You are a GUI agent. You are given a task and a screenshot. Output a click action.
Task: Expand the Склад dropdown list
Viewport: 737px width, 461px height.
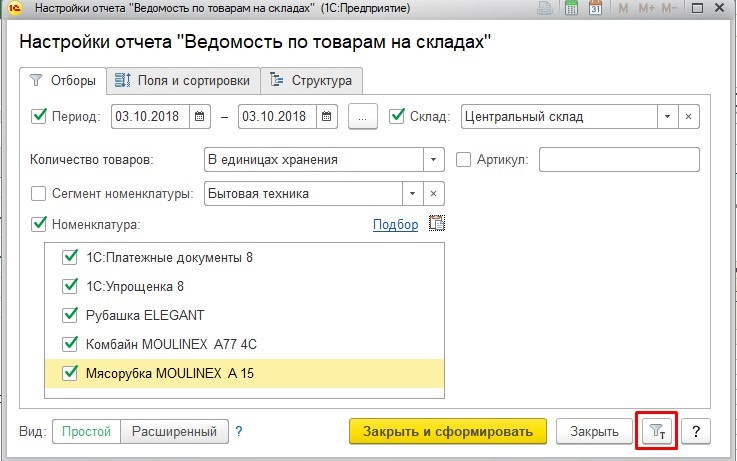[667, 116]
